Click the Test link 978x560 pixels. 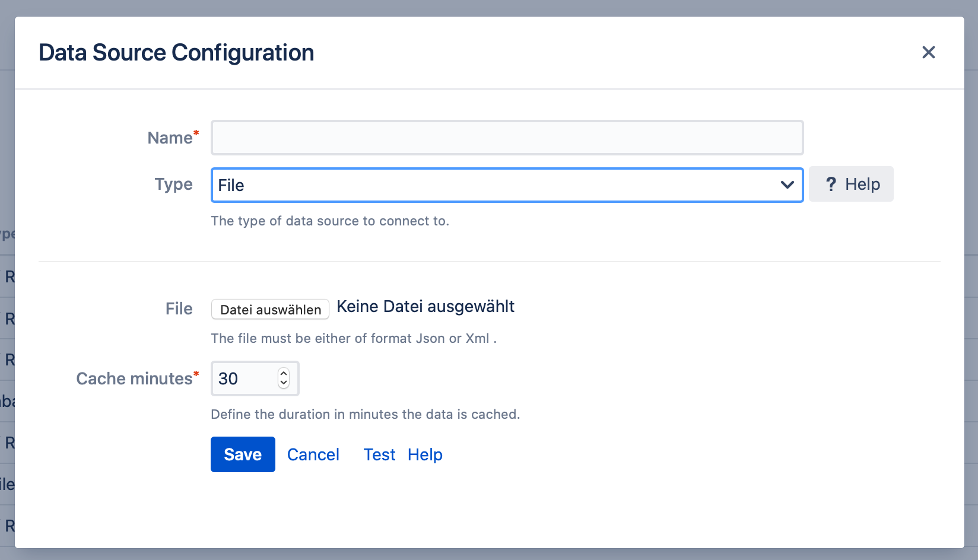pyautogui.click(x=379, y=454)
